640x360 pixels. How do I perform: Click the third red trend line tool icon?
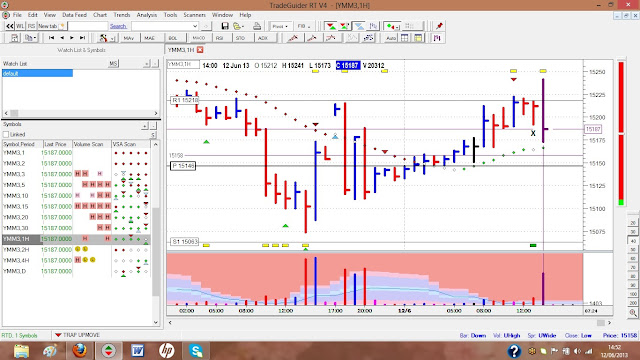pos(331,38)
